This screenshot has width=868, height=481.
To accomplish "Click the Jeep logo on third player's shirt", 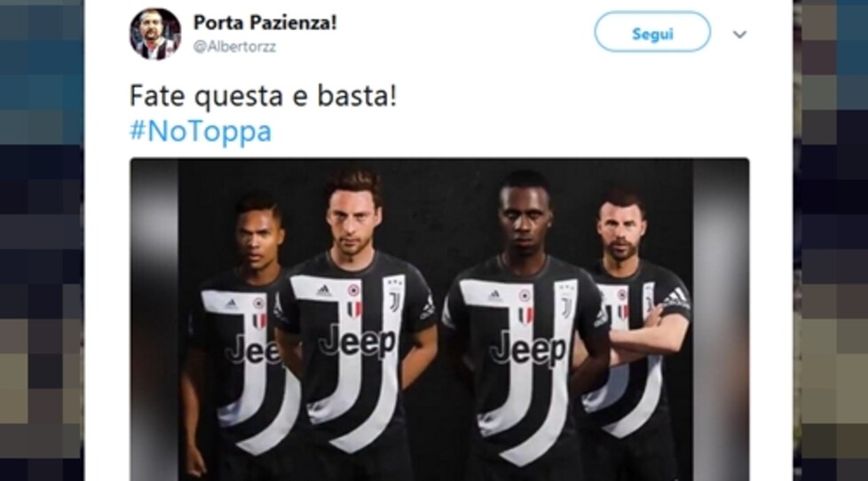I will pos(528,350).
